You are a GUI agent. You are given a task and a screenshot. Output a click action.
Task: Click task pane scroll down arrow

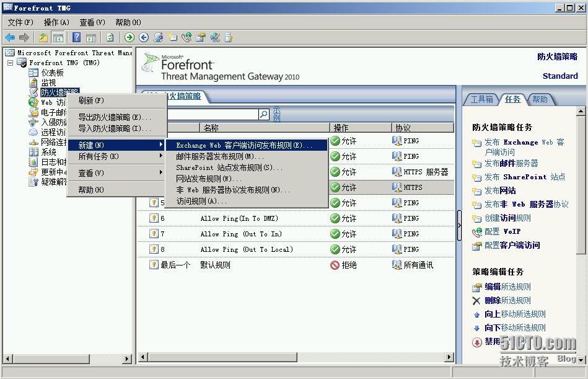click(581, 360)
